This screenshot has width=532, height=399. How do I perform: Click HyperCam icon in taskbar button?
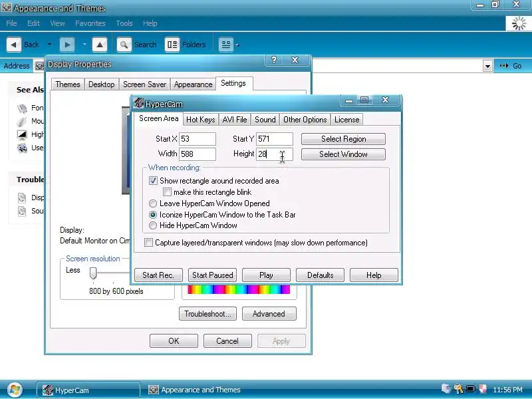[48, 390]
